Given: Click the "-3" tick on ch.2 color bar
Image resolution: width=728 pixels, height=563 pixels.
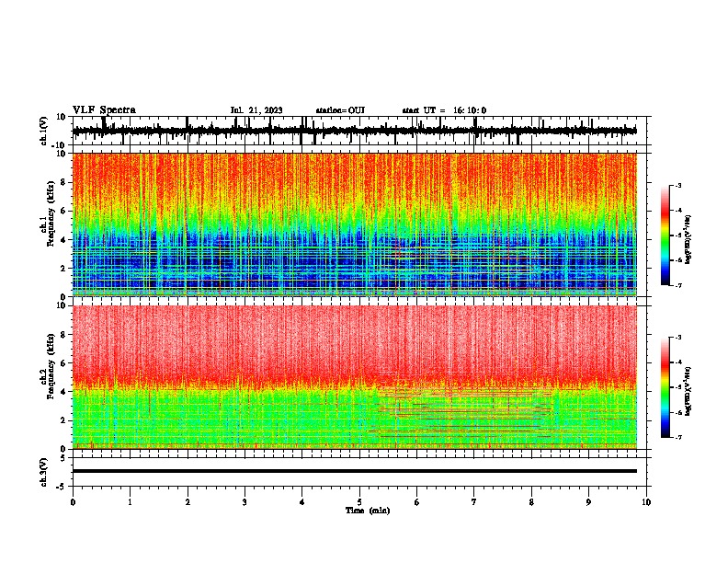Looking at the screenshot, I should [x=677, y=338].
